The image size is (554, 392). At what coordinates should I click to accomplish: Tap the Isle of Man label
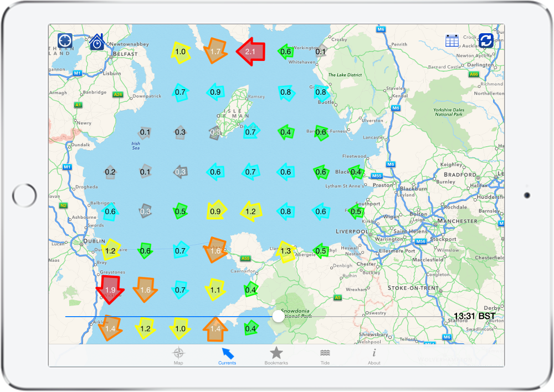(x=233, y=114)
